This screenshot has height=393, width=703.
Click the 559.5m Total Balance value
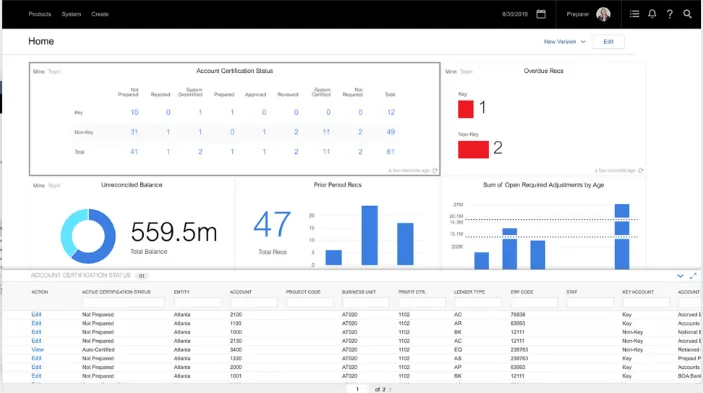(x=174, y=232)
